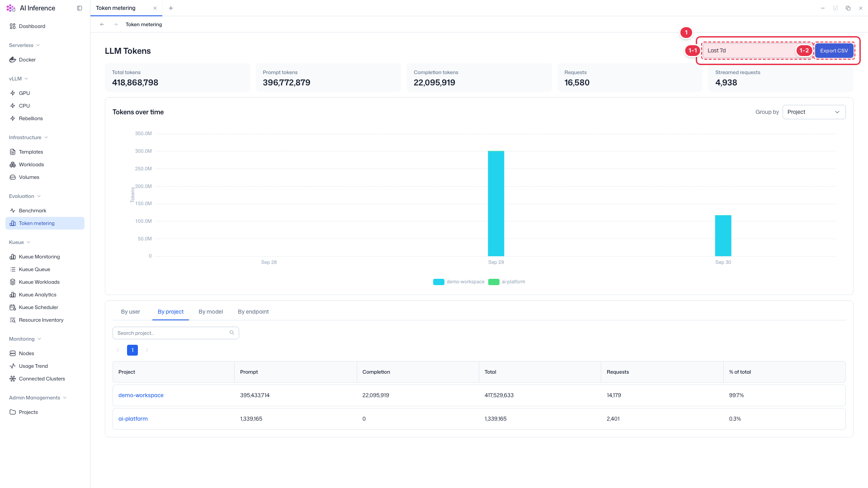This screenshot has height=488, width=868.
Task: Click the search magnifier icon
Action: [232, 333]
